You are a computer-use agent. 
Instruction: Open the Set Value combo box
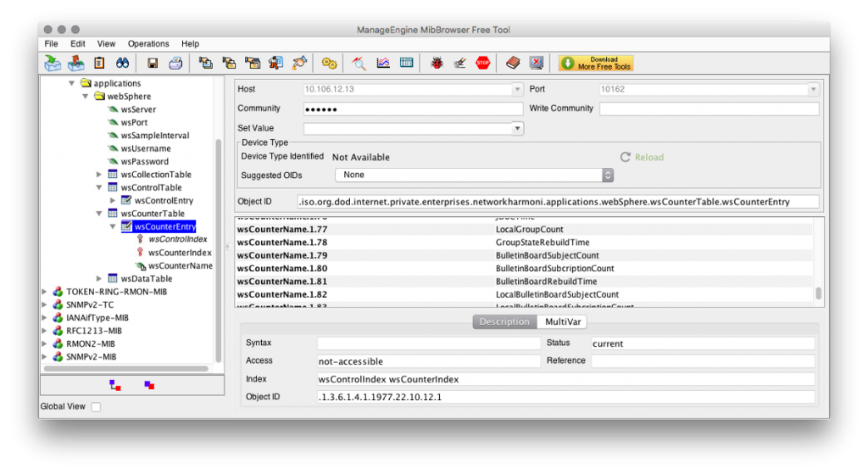[x=414, y=128]
